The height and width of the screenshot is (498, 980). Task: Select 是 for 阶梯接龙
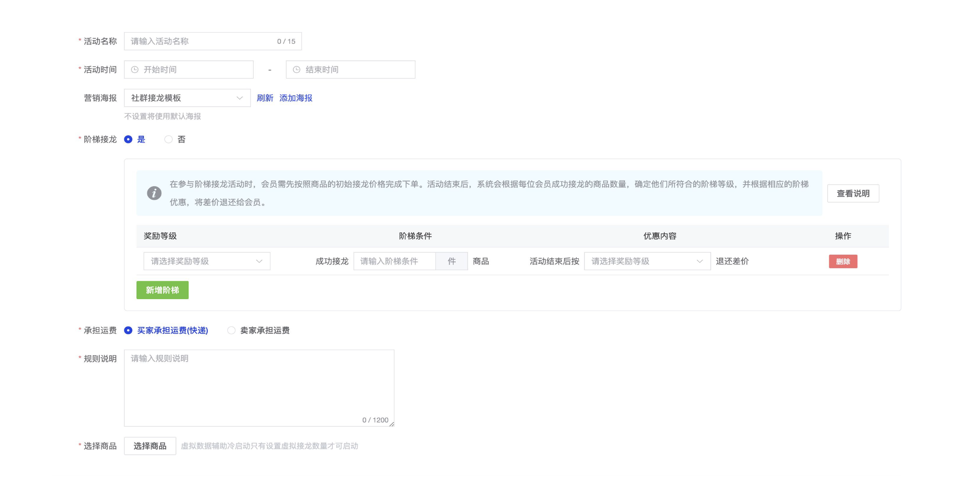coord(128,139)
